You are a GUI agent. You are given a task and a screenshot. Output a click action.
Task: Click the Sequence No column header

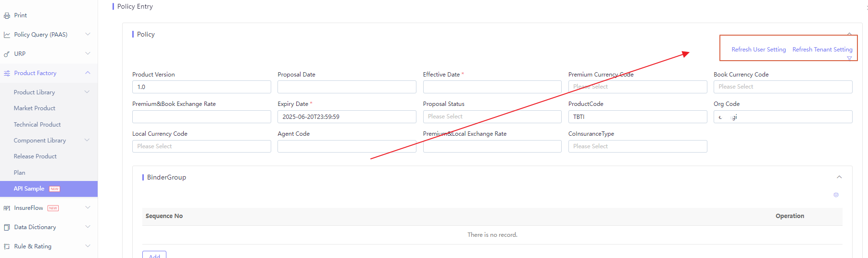tap(164, 216)
